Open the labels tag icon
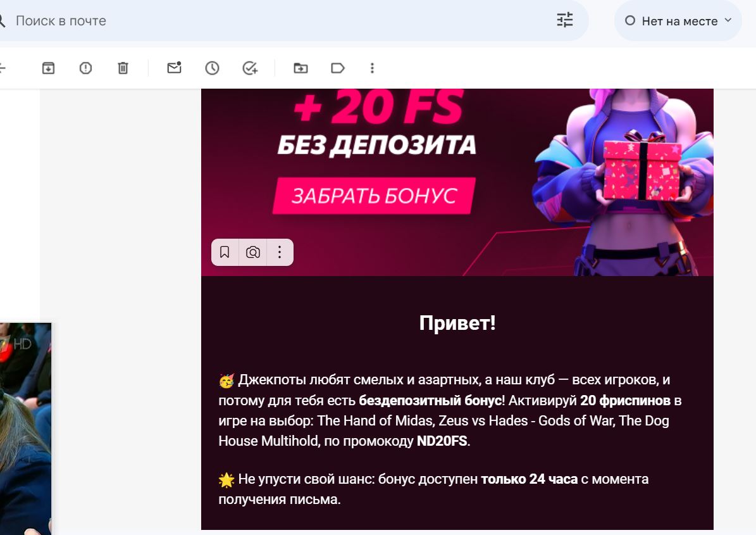756x535 pixels. [x=338, y=68]
